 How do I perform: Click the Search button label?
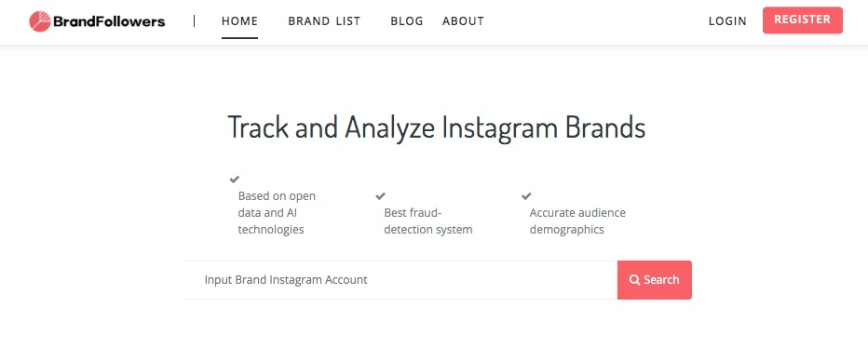pyautogui.click(x=661, y=280)
